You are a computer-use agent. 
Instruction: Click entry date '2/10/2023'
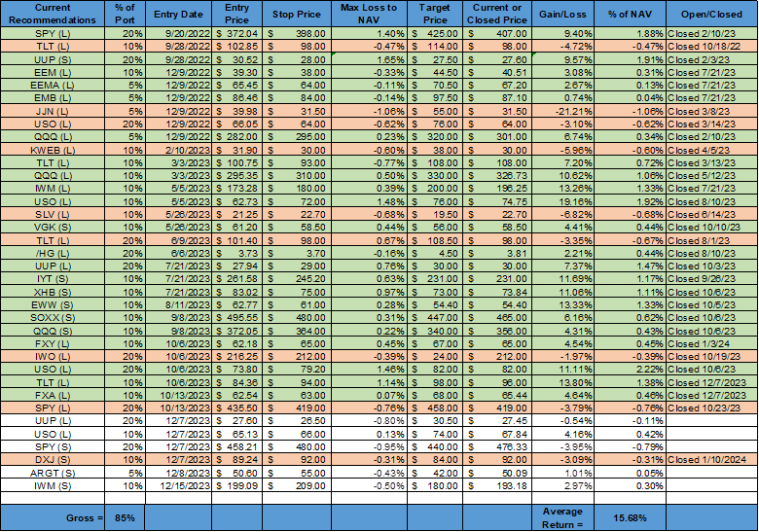pos(178,150)
